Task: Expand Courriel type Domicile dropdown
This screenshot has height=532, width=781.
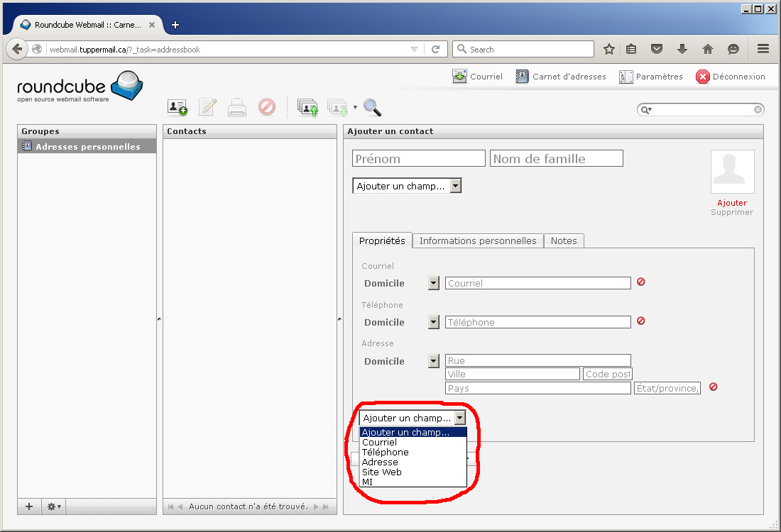Action: coord(434,283)
